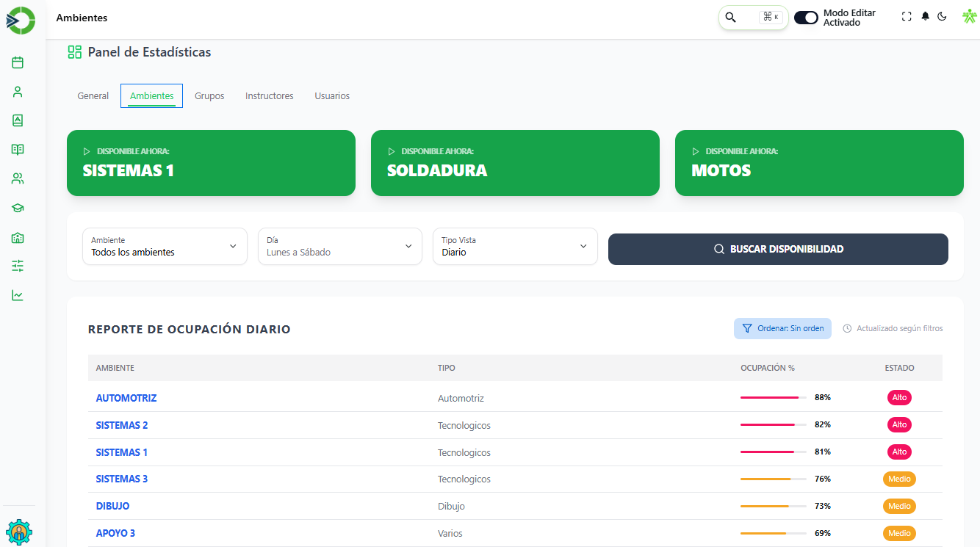Select the Instructores tab

pyautogui.click(x=269, y=96)
